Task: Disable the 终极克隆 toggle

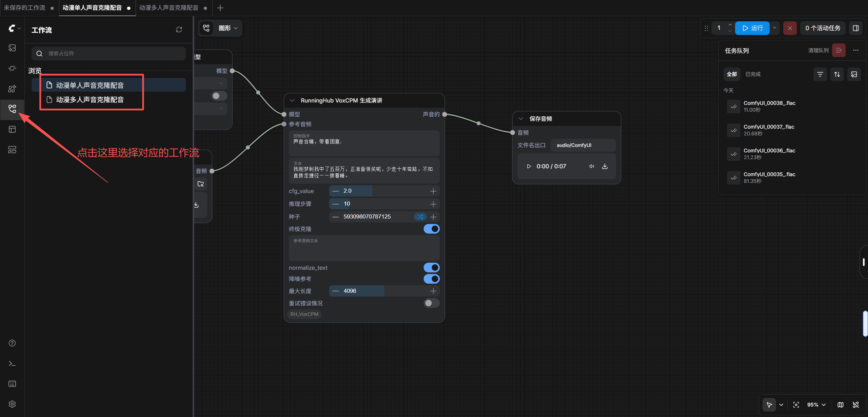Action: coord(431,229)
